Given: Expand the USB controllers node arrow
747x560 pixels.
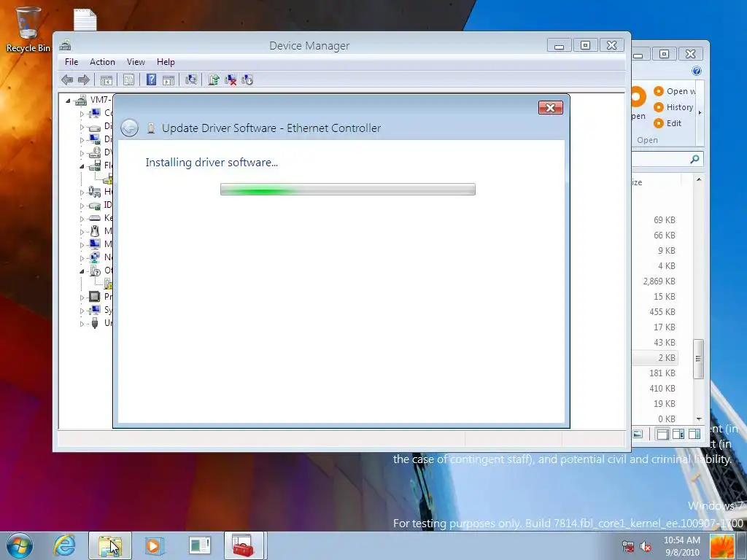Looking at the screenshot, I should [82, 324].
